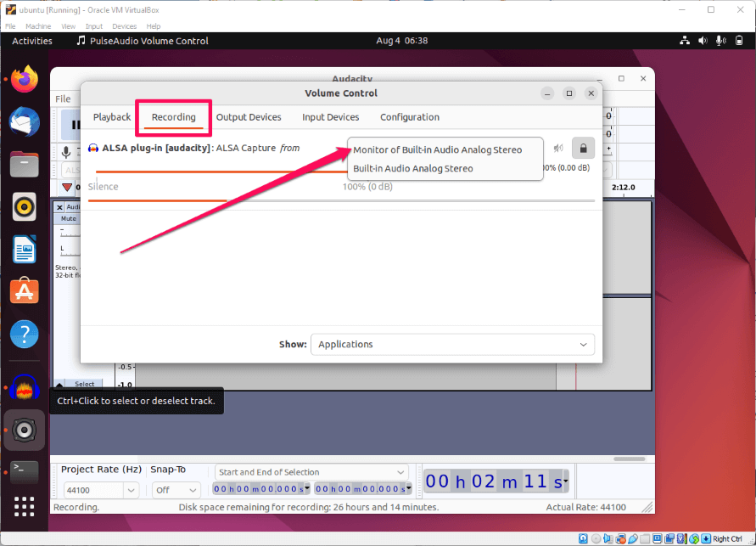Click VirtualBox network adapter status icon
This screenshot has height=546, width=756.
click(620, 538)
